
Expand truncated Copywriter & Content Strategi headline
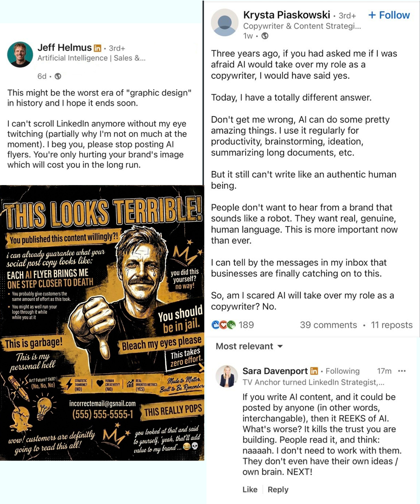click(302, 26)
